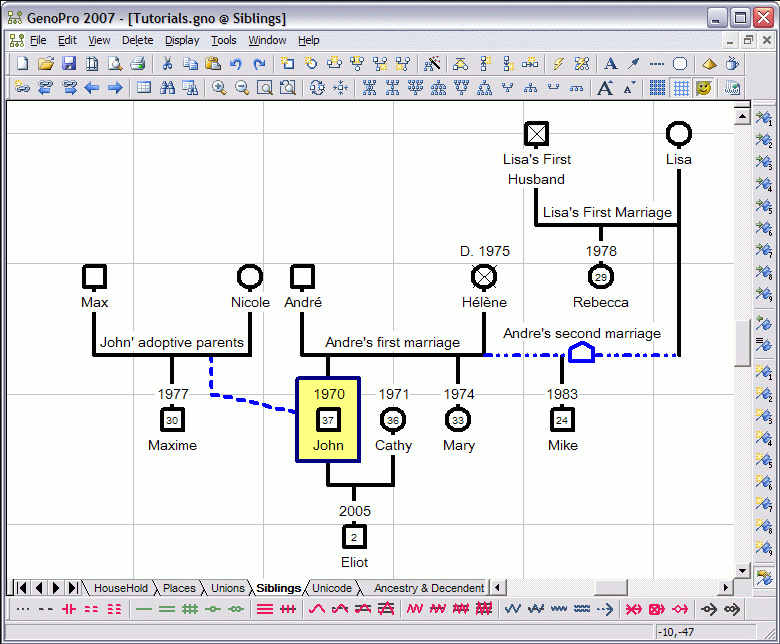The height and width of the screenshot is (644, 780).
Task: Decrease font size with small A icon
Action: coord(629,88)
